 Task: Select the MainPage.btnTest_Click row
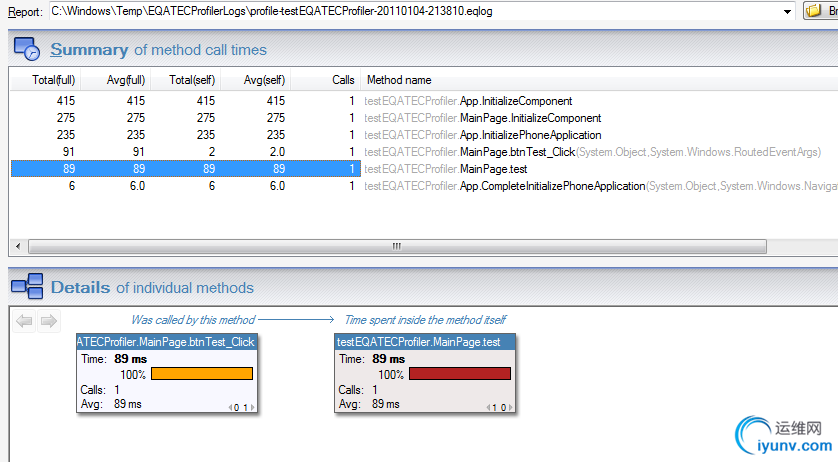click(424, 152)
